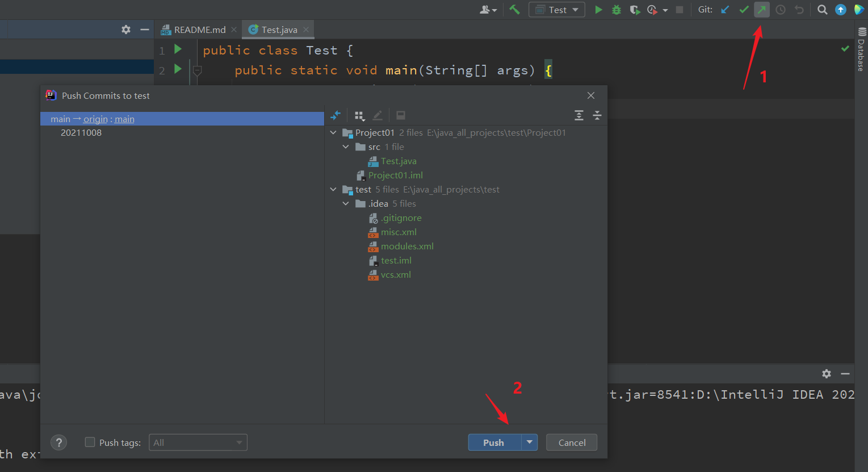Open the Group By options icon
Viewport: 868px width, 472px height.
359,115
